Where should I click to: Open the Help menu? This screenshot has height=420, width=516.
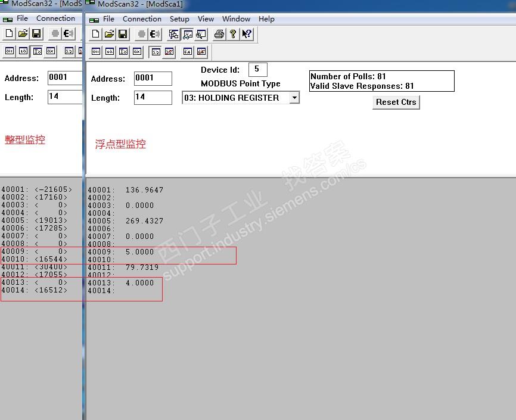coord(266,19)
